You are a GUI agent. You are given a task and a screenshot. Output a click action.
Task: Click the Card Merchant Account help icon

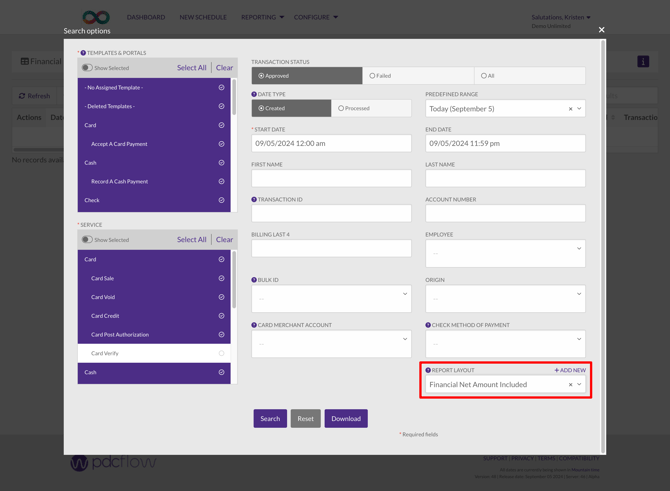[x=254, y=325]
